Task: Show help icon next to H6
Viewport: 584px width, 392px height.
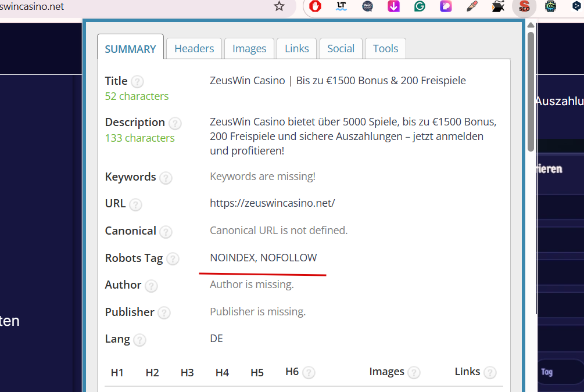Action: (x=309, y=372)
